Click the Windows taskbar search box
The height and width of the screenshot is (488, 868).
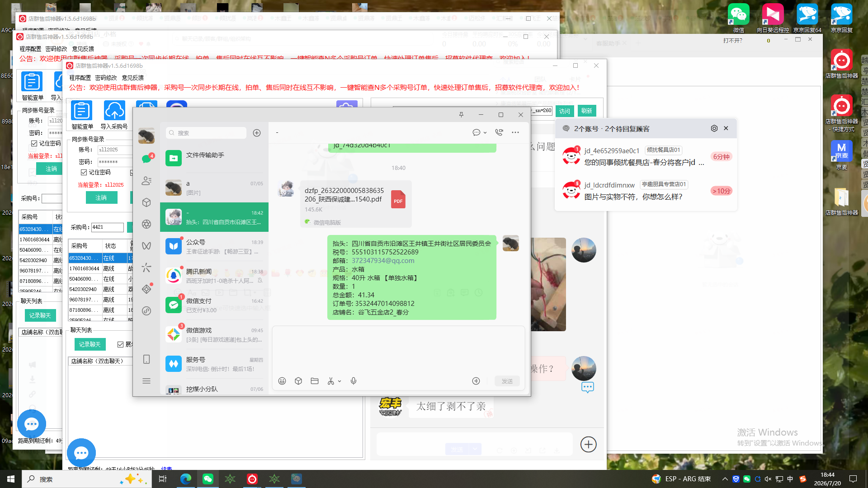87,479
